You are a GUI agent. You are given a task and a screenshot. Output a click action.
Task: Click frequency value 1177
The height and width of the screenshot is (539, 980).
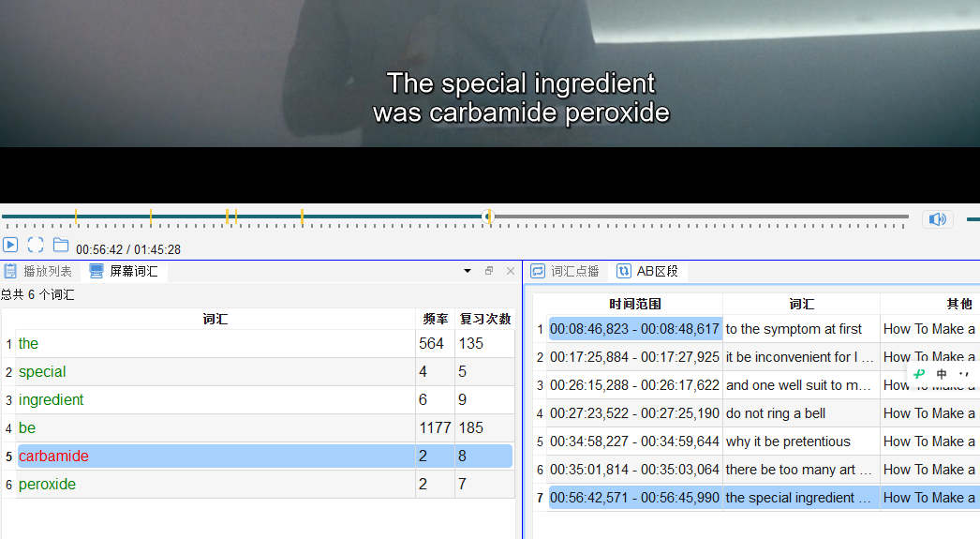(435, 427)
